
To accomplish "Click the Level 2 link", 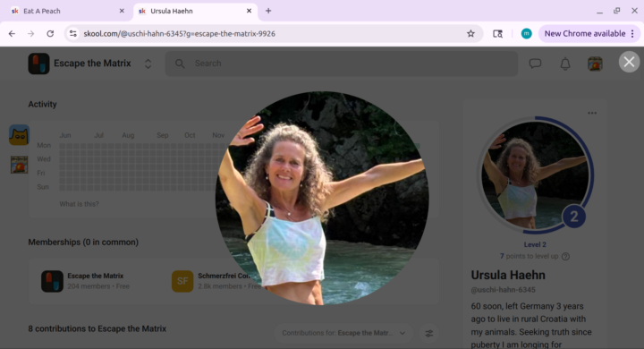I will point(535,244).
